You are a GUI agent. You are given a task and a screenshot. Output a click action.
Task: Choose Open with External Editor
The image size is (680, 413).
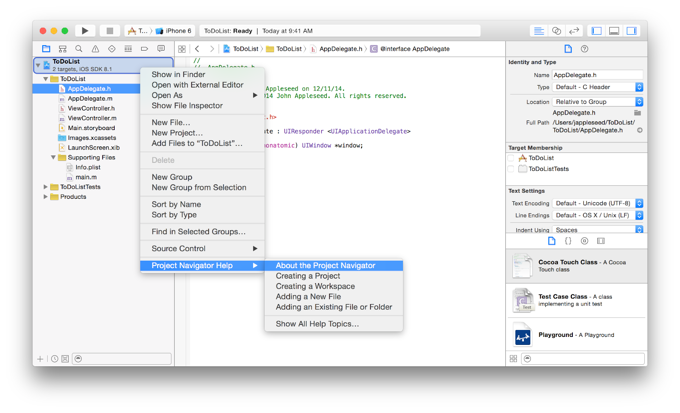pyautogui.click(x=202, y=85)
